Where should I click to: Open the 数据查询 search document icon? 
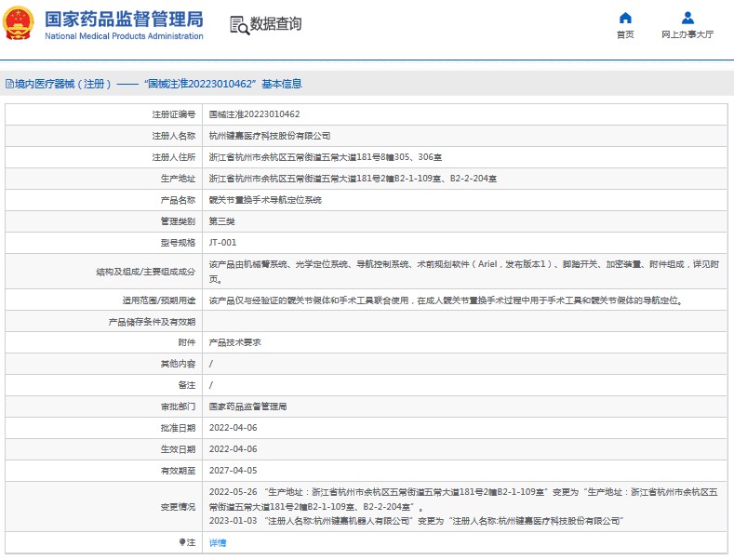(x=239, y=25)
